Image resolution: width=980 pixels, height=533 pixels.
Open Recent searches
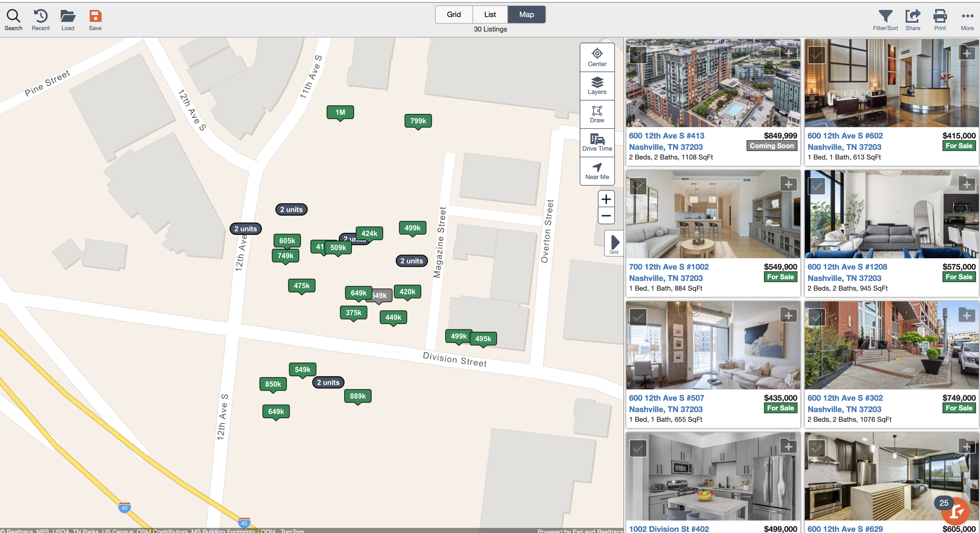coord(41,20)
